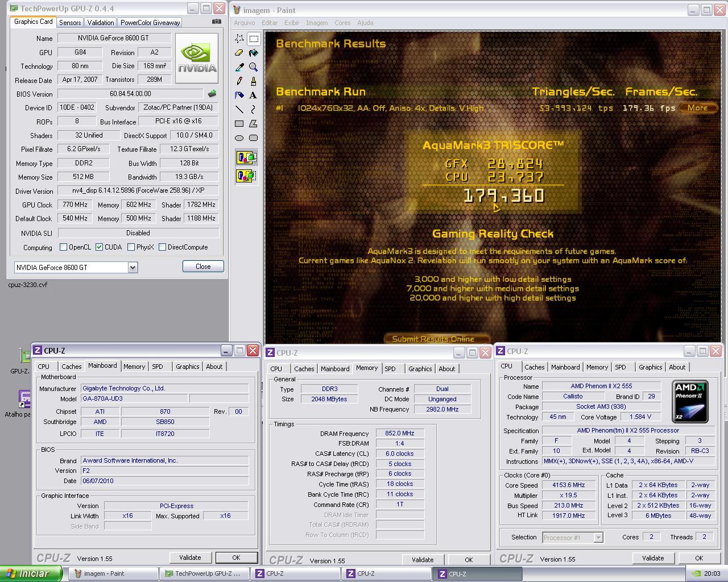Switch to the Sensors tab in GPU-Z

click(70, 23)
